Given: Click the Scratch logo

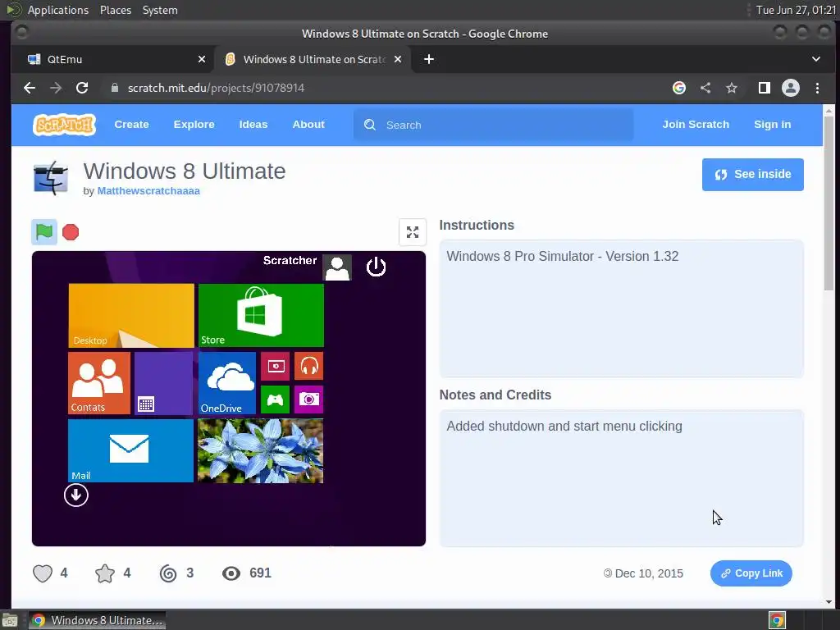Looking at the screenshot, I should pyautogui.click(x=64, y=125).
